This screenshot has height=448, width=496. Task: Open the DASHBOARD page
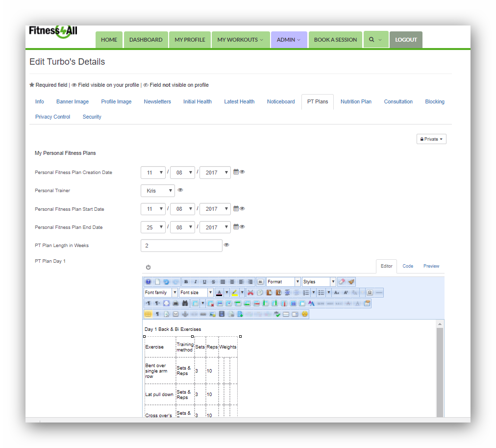pos(146,40)
